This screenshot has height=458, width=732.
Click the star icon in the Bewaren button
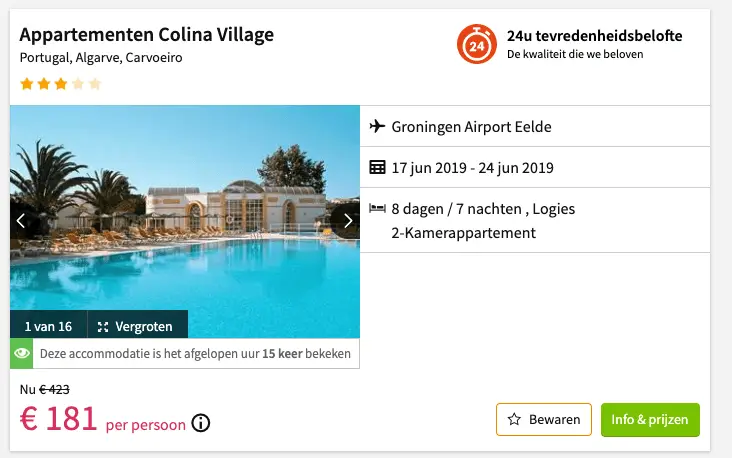coord(514,419)
